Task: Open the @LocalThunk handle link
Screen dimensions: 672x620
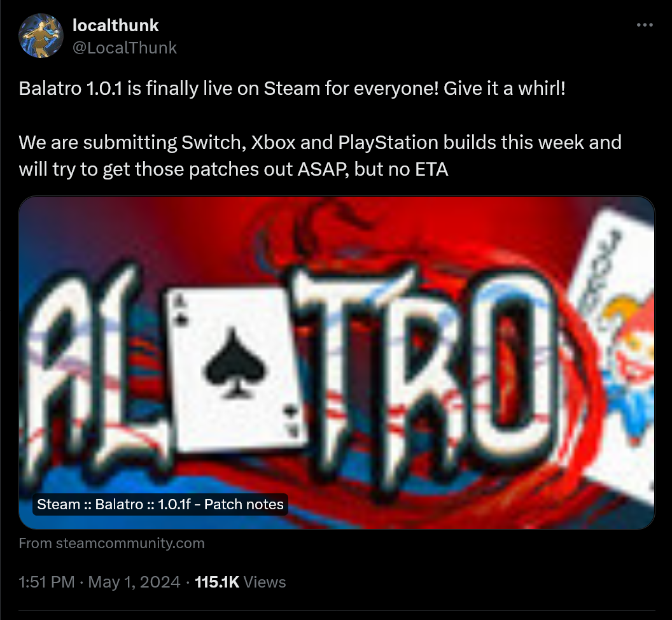Action: coord(125,48)
